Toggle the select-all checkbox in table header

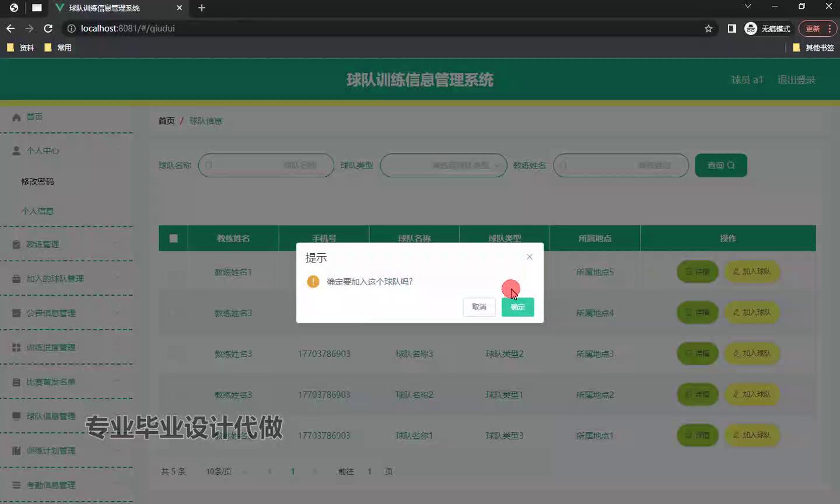(173, 238)
